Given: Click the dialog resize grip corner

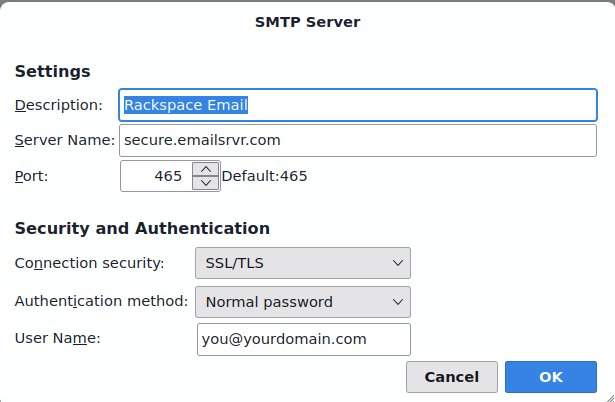Looking at the screenshot, I should point(610,397).
